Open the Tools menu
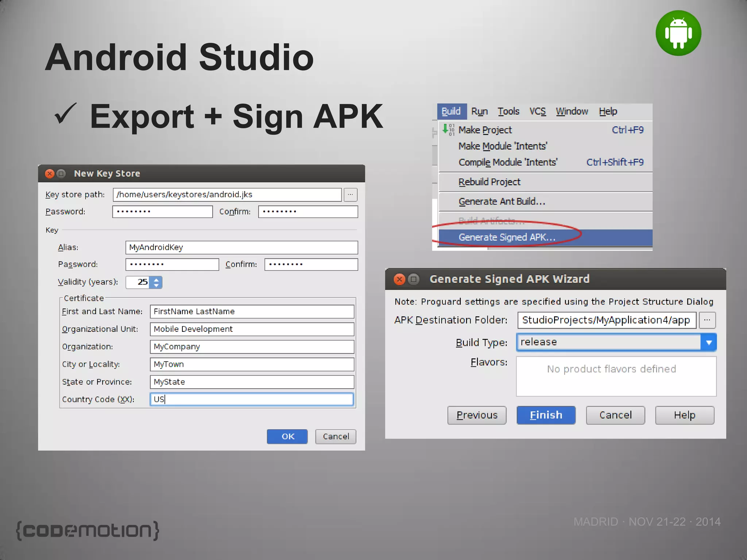This screenshot has height=560, width=747. click(x=508, y=111)
